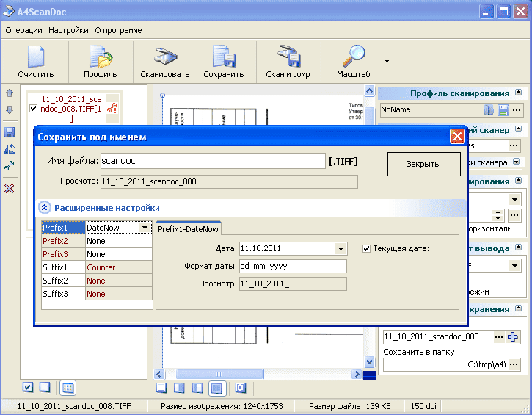
Task: Click the select-all checkmark button below the page list
Action: (x=28, y=387)
